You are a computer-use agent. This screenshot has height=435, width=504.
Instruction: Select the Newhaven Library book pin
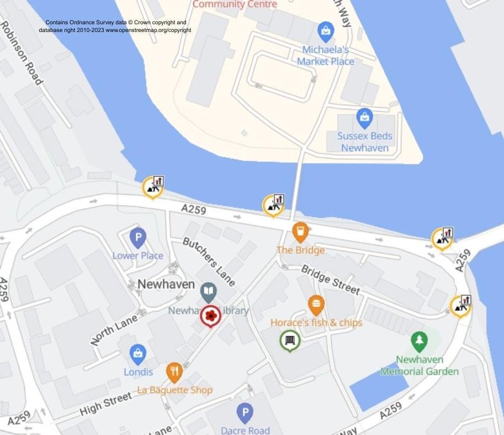[x=209, y=292]
